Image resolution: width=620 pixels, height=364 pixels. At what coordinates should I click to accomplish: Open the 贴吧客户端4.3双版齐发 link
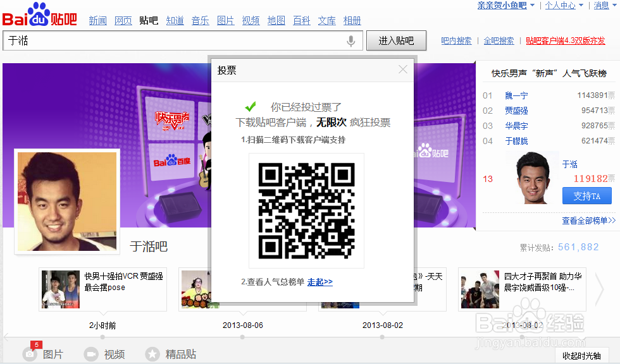[x=566, y=40]
